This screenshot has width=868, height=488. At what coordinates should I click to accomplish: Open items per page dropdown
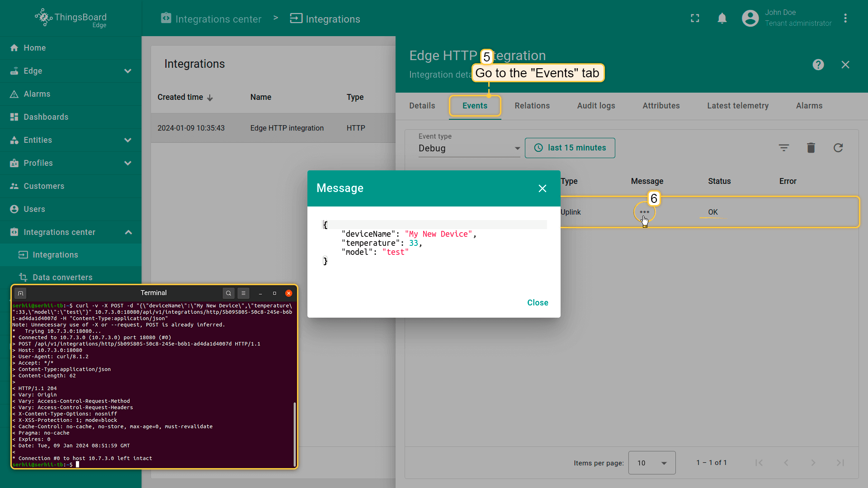(651, 463)
